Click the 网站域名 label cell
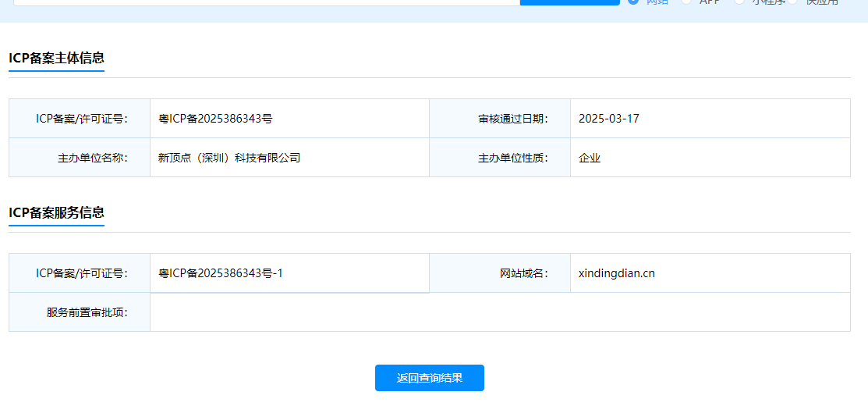 coord(500,273)
